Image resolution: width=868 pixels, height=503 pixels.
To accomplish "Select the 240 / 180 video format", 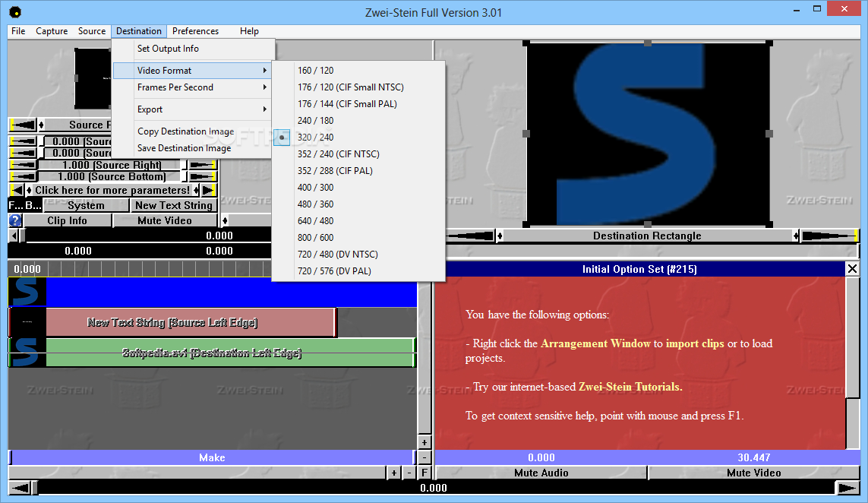I will click(x=358, y=120).
